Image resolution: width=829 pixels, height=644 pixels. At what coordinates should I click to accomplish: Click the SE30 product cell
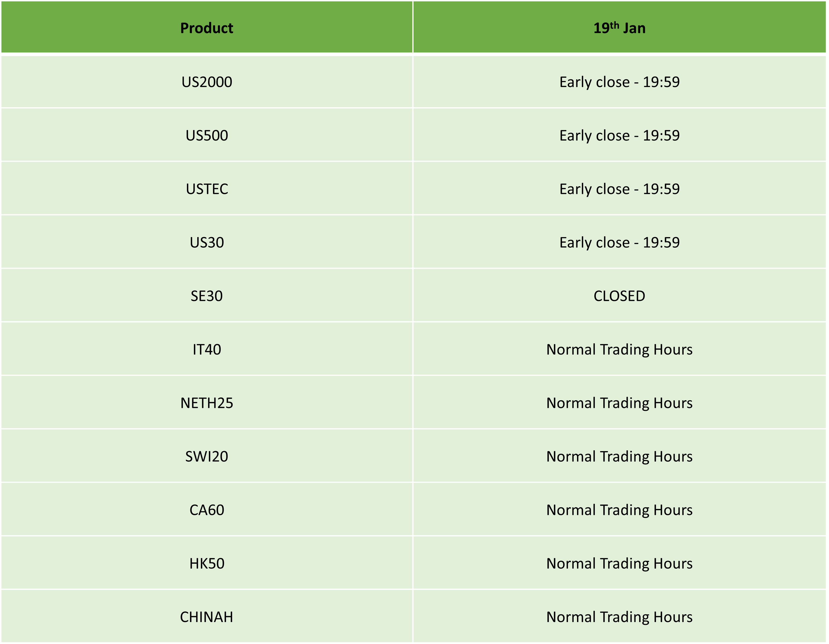pos(207,296)
